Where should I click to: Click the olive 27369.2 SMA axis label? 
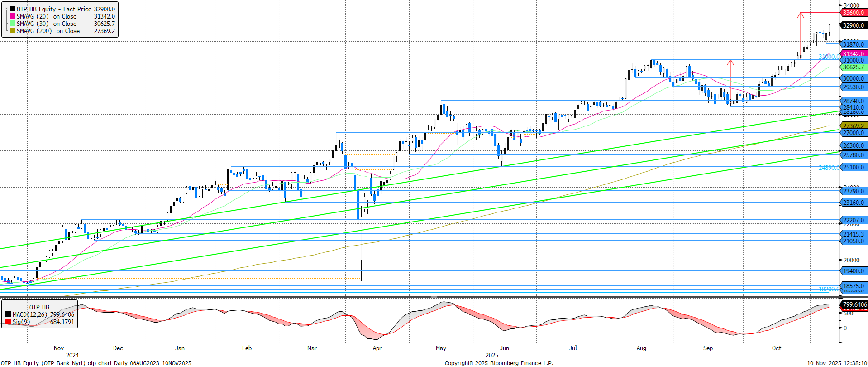854,126
